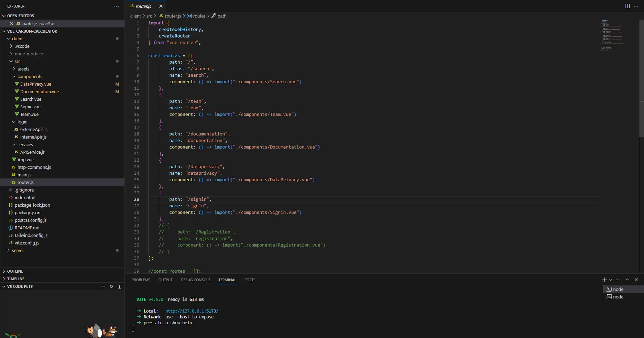Expand the .vscode folder
This screenshot has width=644, height=338.
[x=22, y=46]
